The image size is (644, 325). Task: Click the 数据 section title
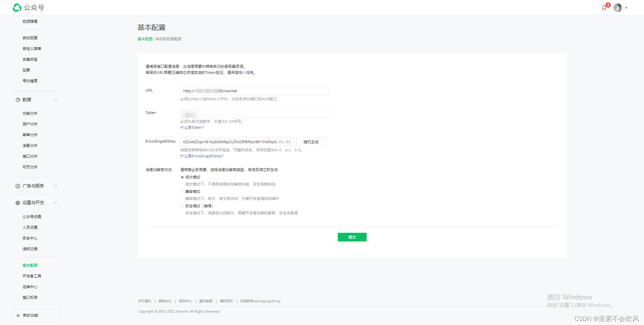[x=27, y=100]
